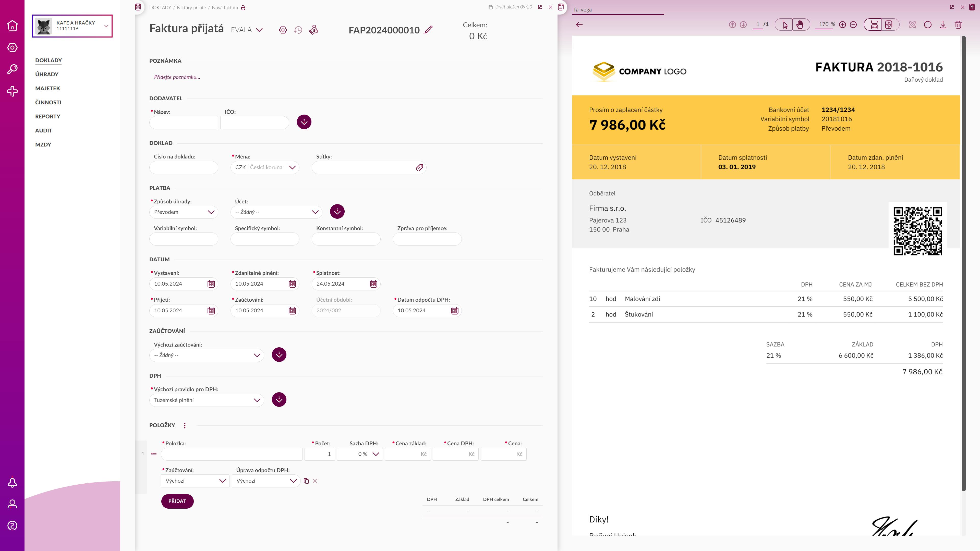Screen dimensions: 980x551
Task: Switch to pointer selection tool in viewer
Action: click(x=785, y=25)
